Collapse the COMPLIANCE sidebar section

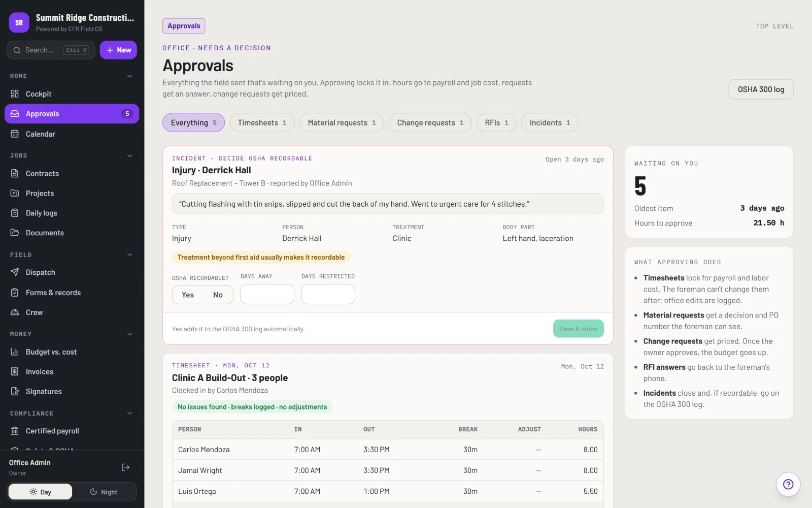coord(129,414)
